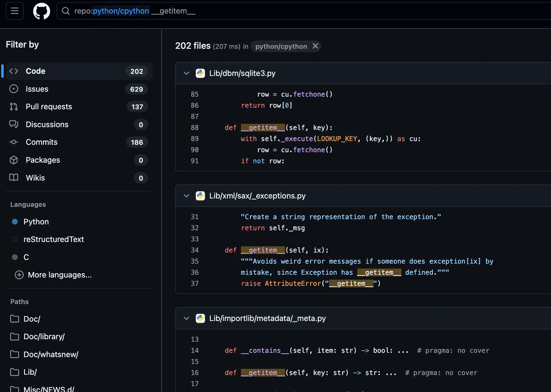
Task: Click Python file icon for Lib/dbm/sqlite3.py
Action: coord(200,73)
